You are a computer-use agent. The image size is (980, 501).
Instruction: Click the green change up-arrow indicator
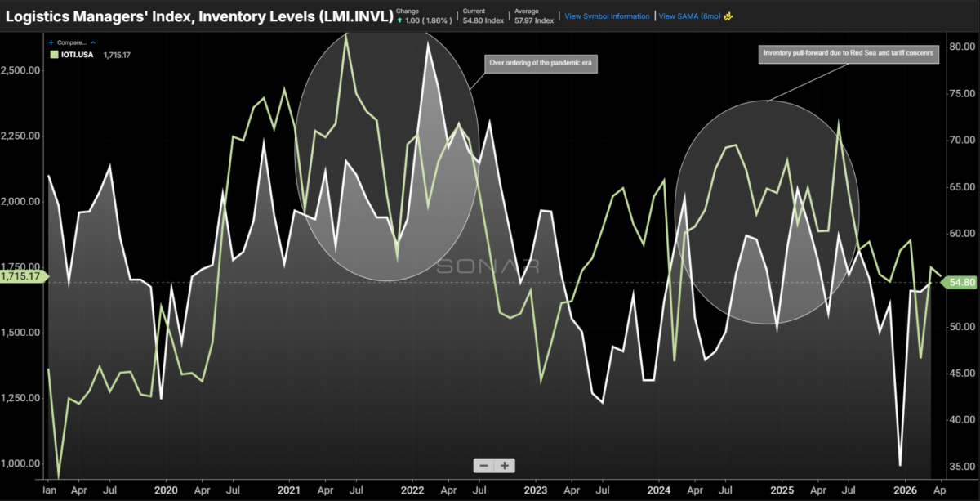point(399,19)
